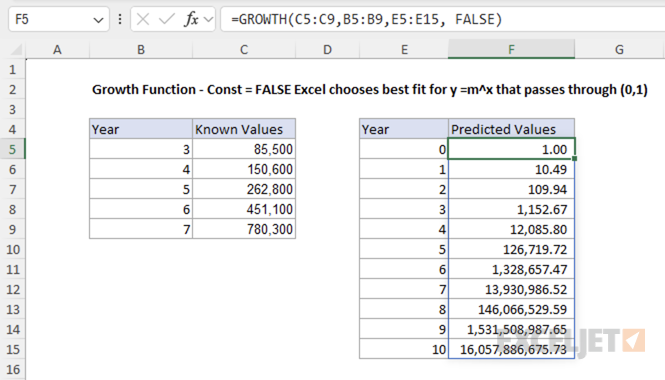Select the cell containing 1,531,508,987.65
Image resolution: width=665 pixels, height=380 pixels.
click(x=511, y=330)
